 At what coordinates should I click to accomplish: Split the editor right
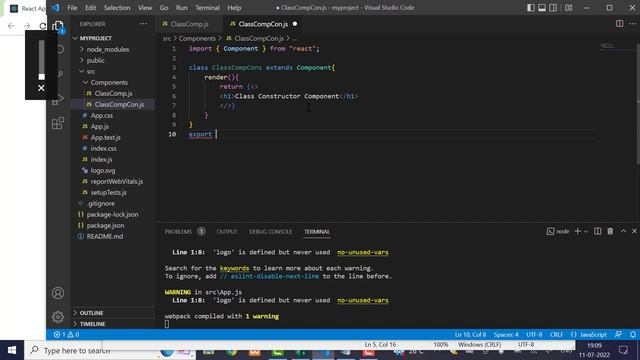point(620,24)
